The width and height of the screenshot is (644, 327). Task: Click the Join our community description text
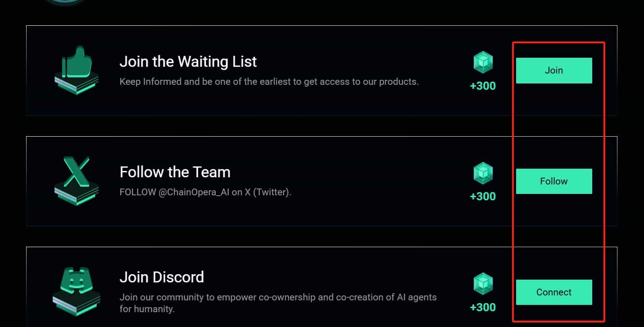pyautogui.click(x=278, y=303)
